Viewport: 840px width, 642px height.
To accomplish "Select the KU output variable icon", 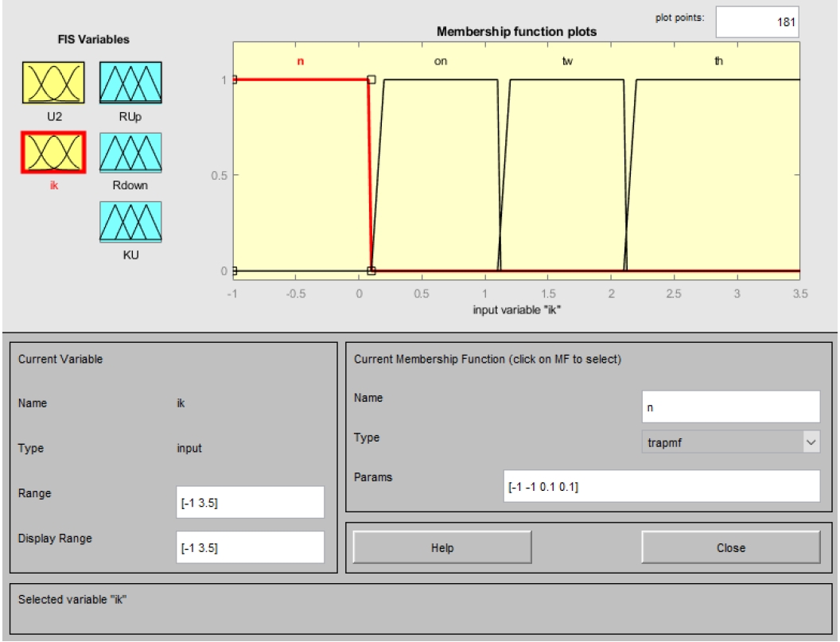I will [x=130, y=221].
